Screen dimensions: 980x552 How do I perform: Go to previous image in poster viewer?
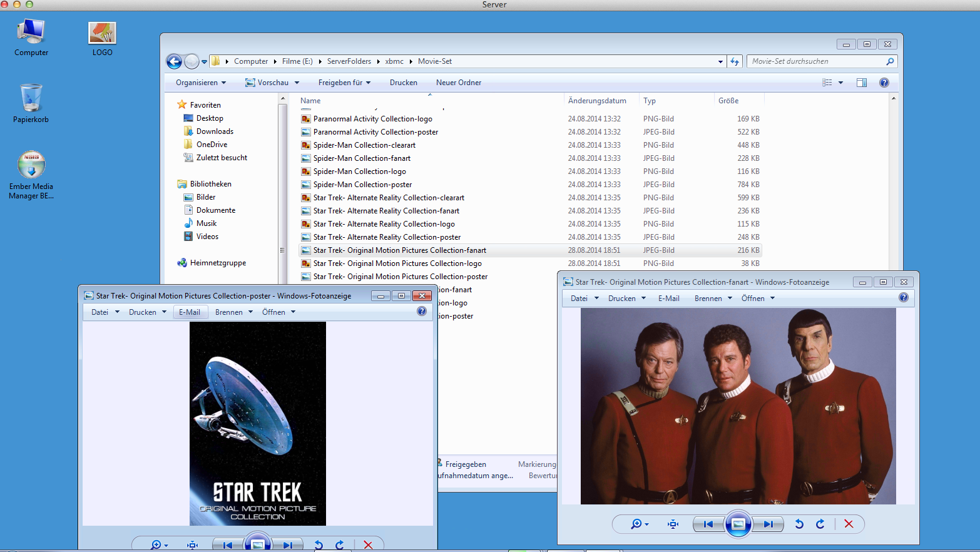coord(228,545)
